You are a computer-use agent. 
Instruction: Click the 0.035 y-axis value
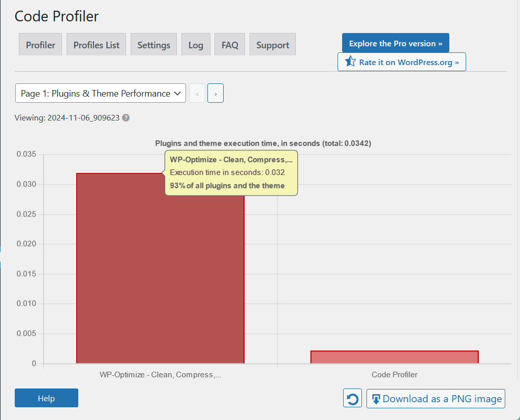26,154
